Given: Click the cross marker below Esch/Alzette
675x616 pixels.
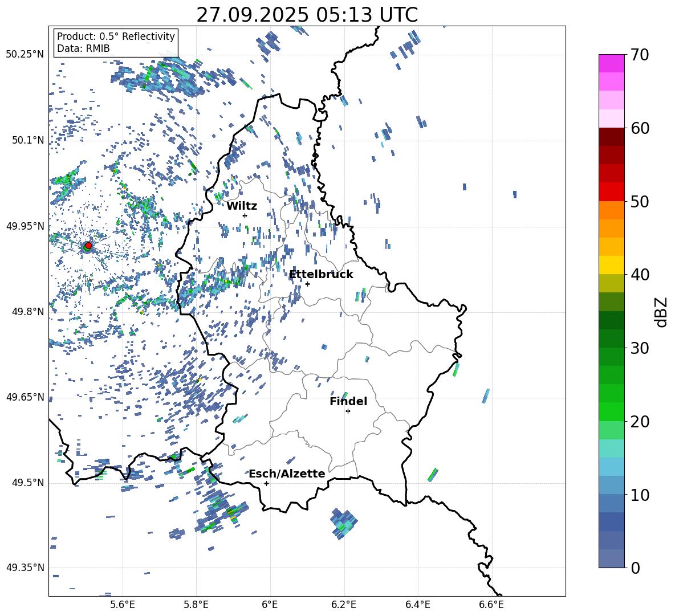Looking at the screenshot, I should pos(266,483).
